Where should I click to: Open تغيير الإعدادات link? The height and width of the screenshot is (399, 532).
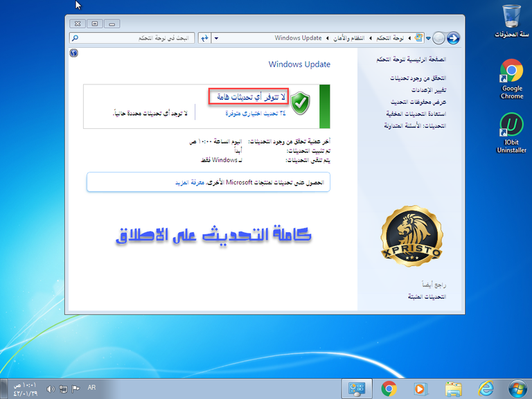pyautogui.click(x=429, y=90)
